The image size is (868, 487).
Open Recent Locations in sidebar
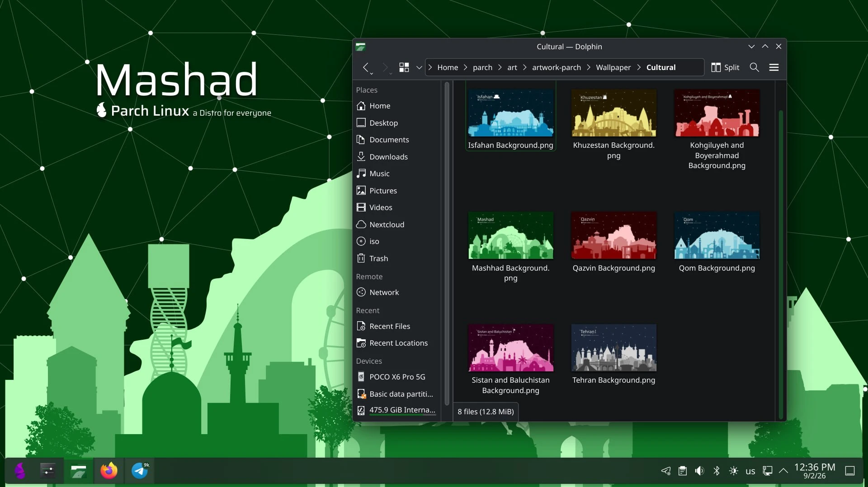tap(396, 343)
